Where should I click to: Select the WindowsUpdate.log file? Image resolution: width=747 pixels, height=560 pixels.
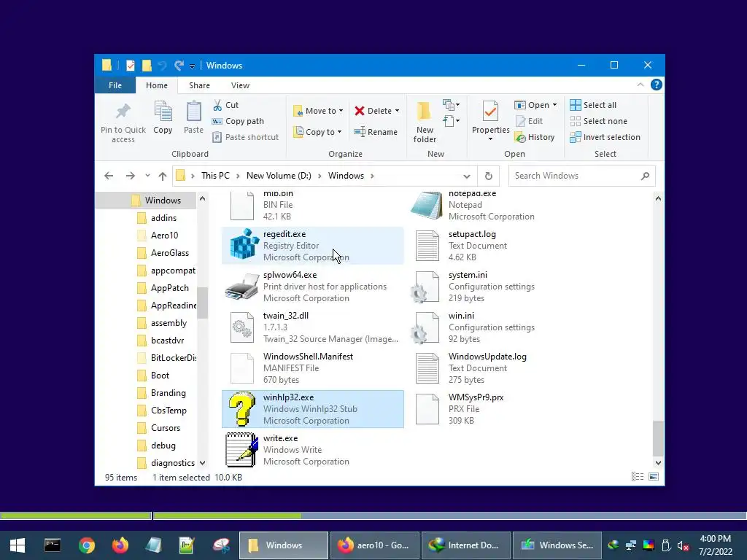(496, 368)
